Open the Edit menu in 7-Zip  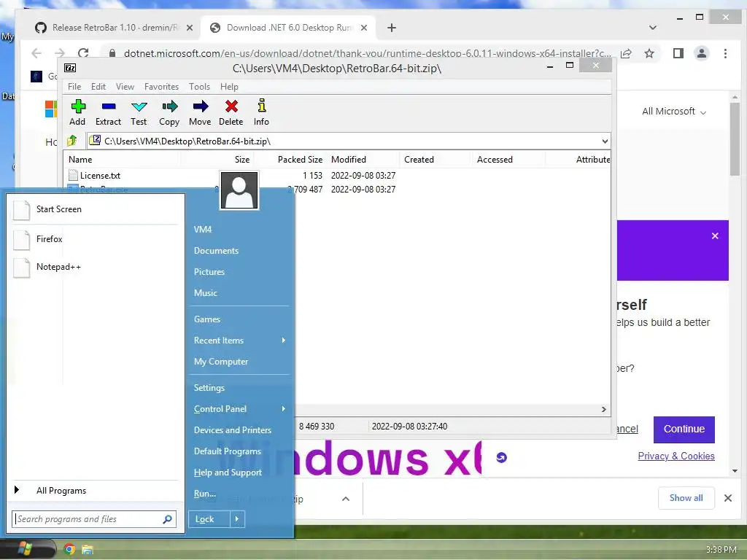tap(98, 87)
